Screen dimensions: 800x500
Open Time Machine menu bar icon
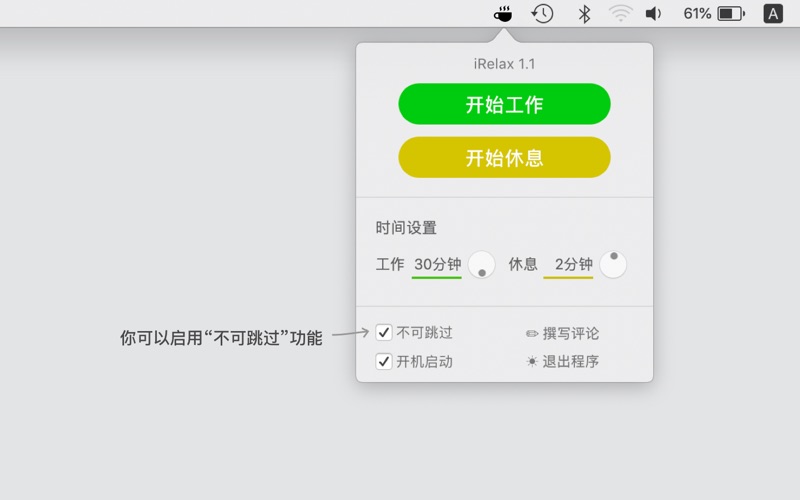click(x=542, y=14)
